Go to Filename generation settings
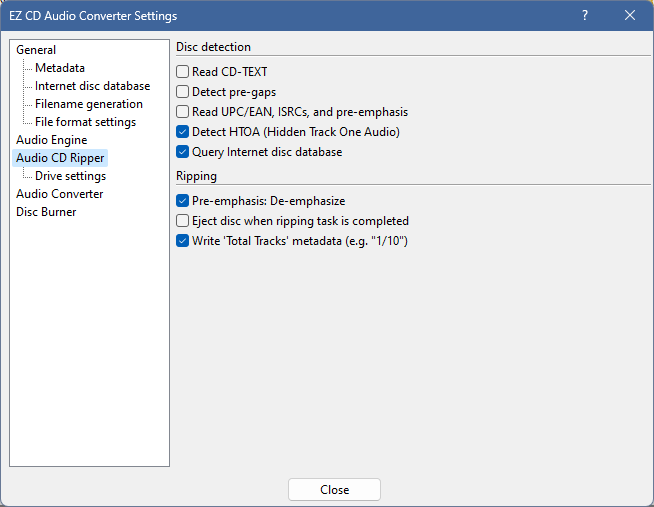654x507 pixels. (88, 104)
